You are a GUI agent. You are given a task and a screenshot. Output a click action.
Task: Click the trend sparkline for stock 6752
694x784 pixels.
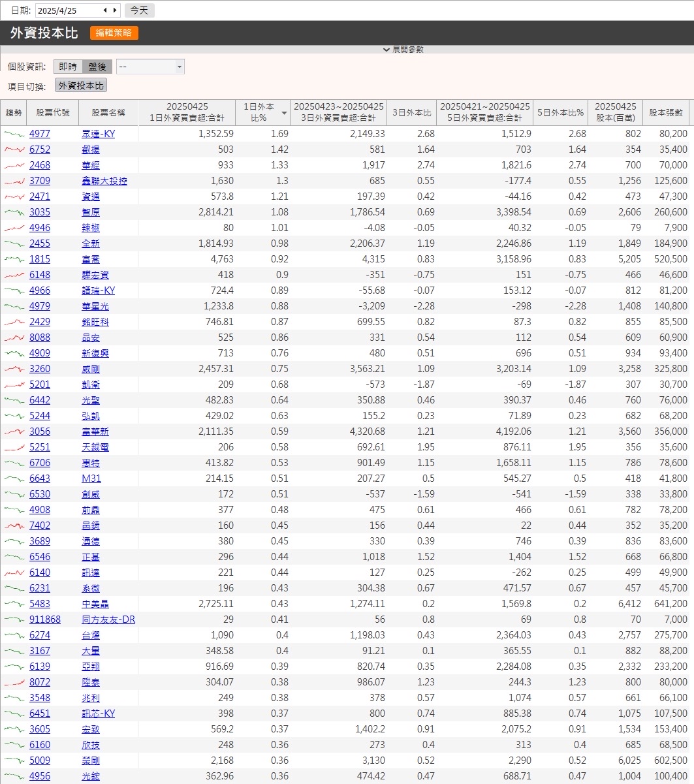coord(14,149)
